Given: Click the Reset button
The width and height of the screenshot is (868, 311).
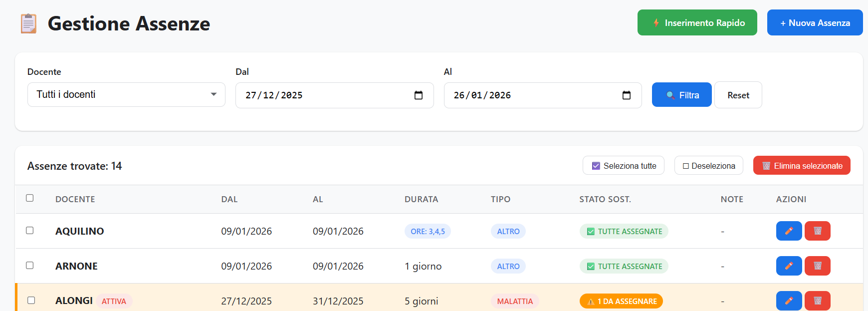Looking at the screenshot, I should click(738, 95).
